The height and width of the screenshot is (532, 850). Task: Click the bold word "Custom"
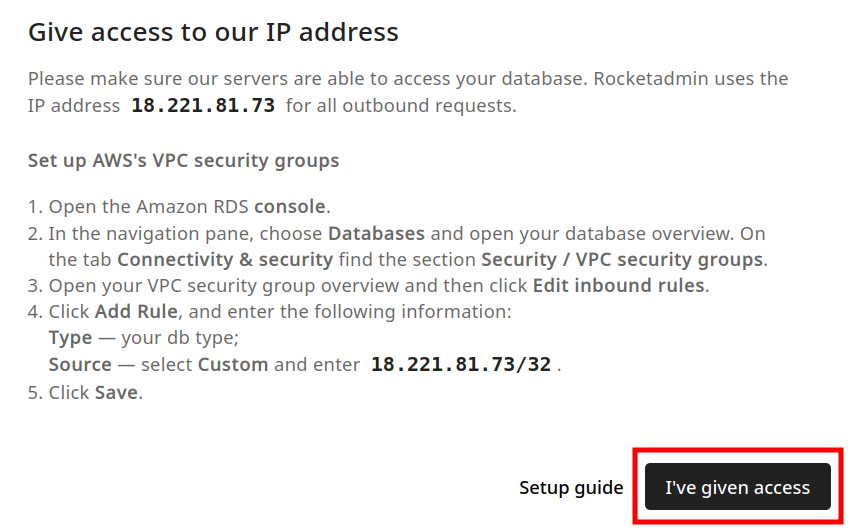coord(232,364)
